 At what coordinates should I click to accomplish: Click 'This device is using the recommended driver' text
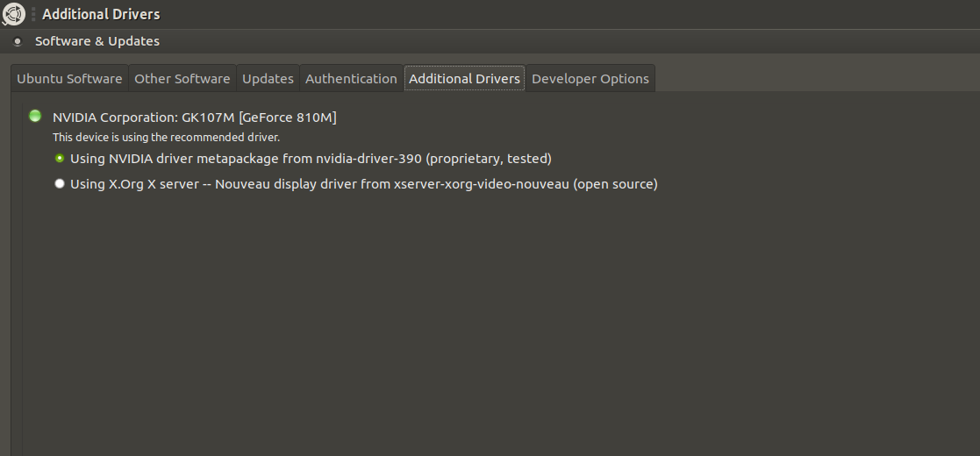[166, 138]
